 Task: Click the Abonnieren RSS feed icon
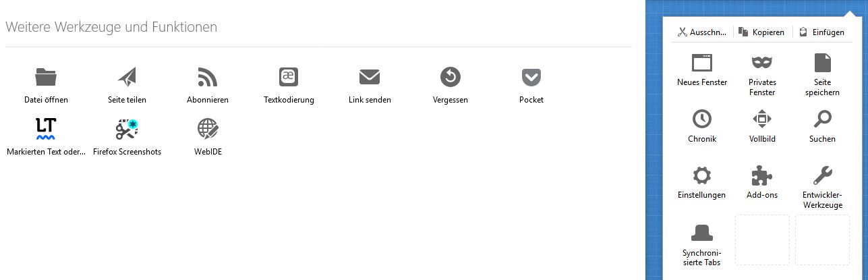click(x=208, y=77)
